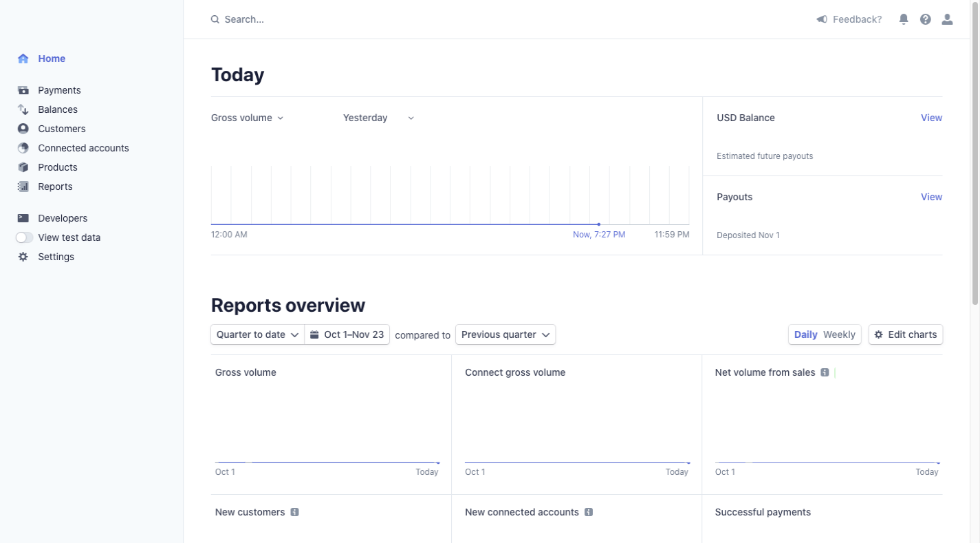Open the notifications bell
The width and height of the screenshot is (980, 543).
coord(904,19)
